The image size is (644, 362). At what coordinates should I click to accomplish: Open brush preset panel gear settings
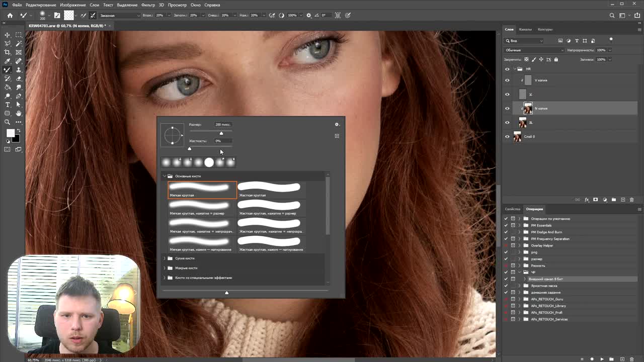pyautogui.click(x=337, y=125)
